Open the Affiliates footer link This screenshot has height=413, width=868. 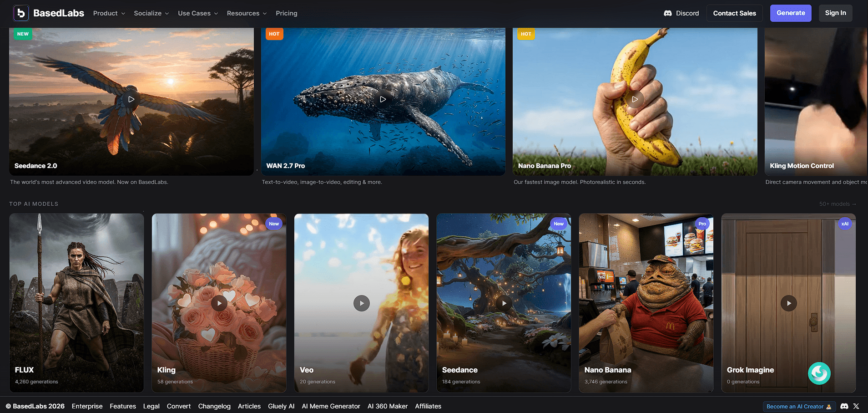[428, 406]
